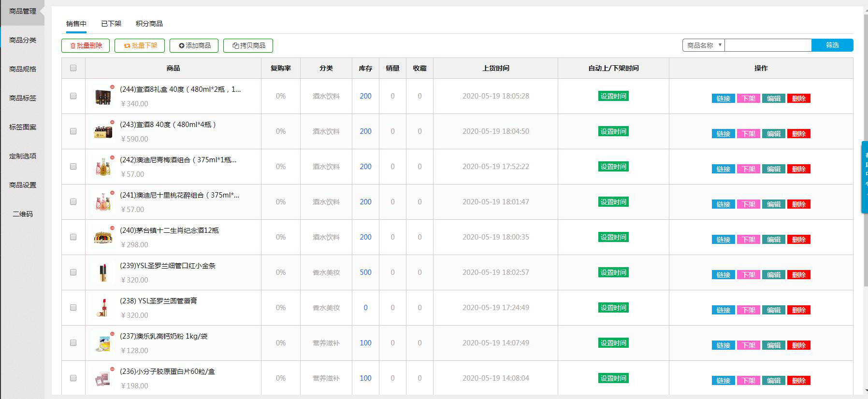Click the 上货时间 column header

(496, 68)
